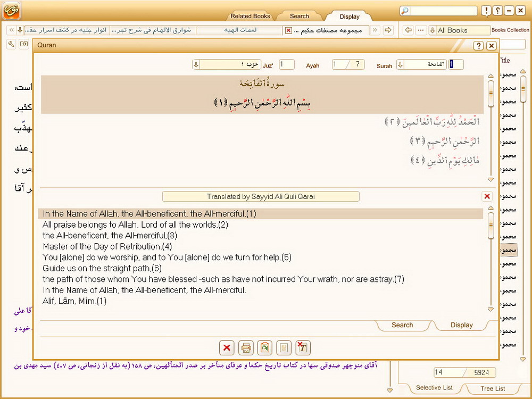Open the wrench settings tool
Image resolution: width=532 pixels, height=399 pixels.
tap(11, 44)
